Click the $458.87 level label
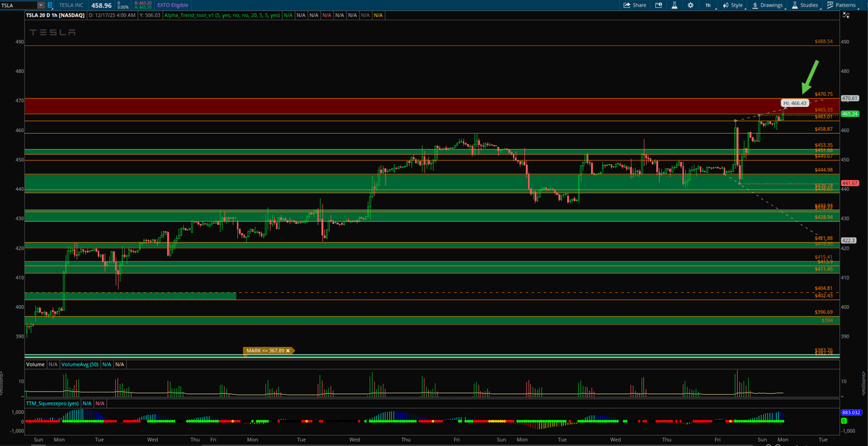The height and width of the screenshot is (446, 868). point(824,129)
